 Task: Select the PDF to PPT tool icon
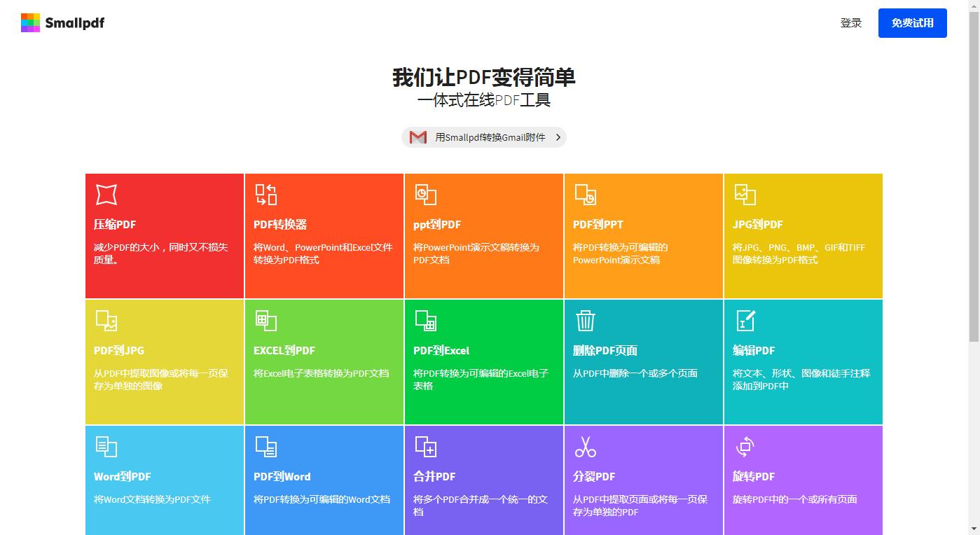[585, 194]
